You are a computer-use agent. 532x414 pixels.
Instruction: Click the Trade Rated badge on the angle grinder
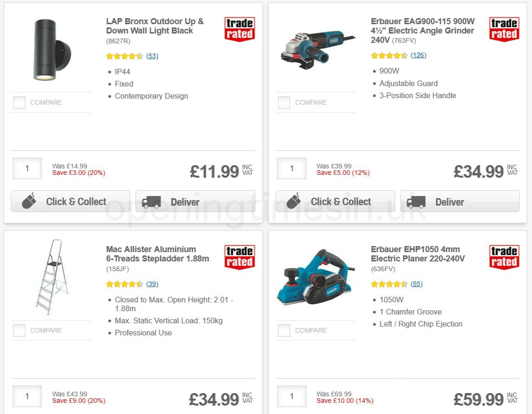504,29
